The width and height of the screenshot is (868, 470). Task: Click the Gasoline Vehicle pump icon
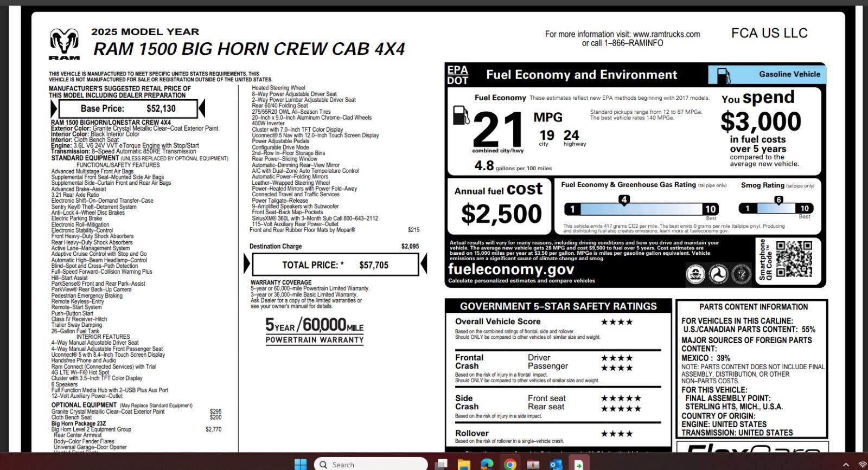(x=723, y=75)
